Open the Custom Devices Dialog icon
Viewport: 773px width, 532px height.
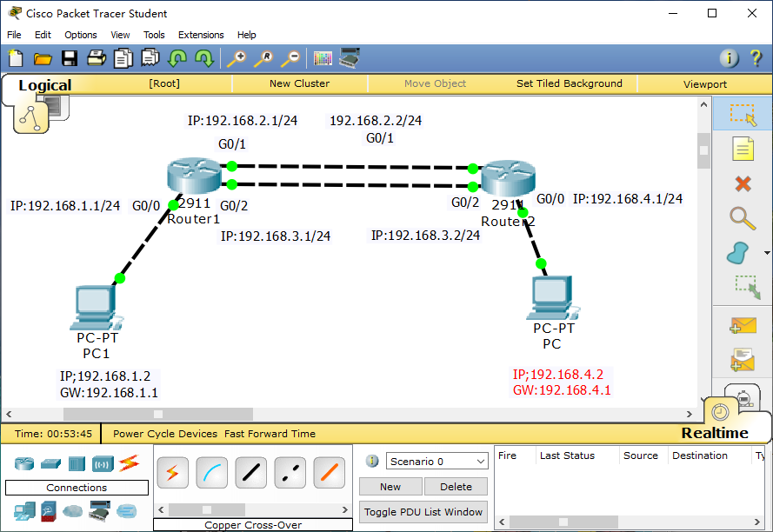click(350, 57)
